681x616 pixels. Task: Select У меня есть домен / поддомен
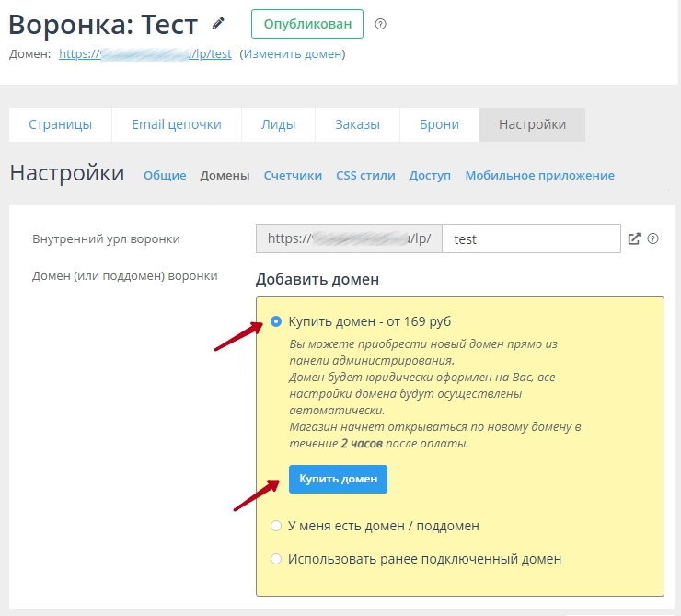[x=276, y=526]
